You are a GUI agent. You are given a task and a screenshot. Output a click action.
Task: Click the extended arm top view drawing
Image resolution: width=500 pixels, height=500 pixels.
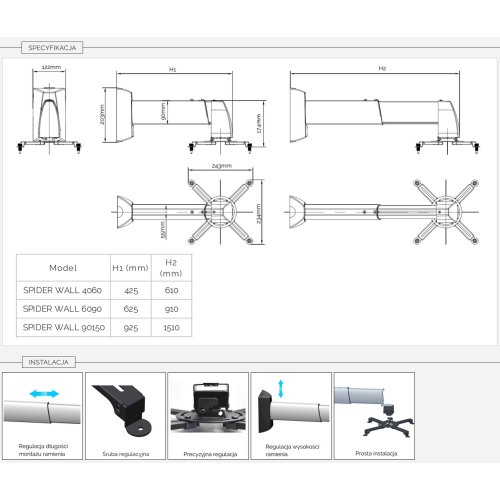382,212
